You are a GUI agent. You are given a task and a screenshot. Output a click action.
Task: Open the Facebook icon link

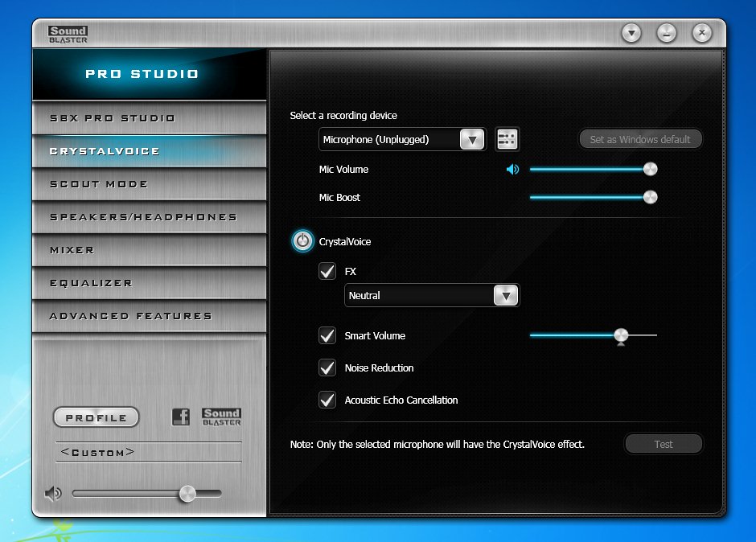(x=181, y=417)
